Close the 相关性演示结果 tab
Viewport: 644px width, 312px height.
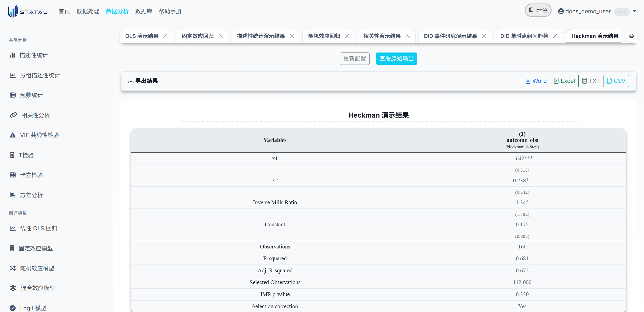(408, 36)
